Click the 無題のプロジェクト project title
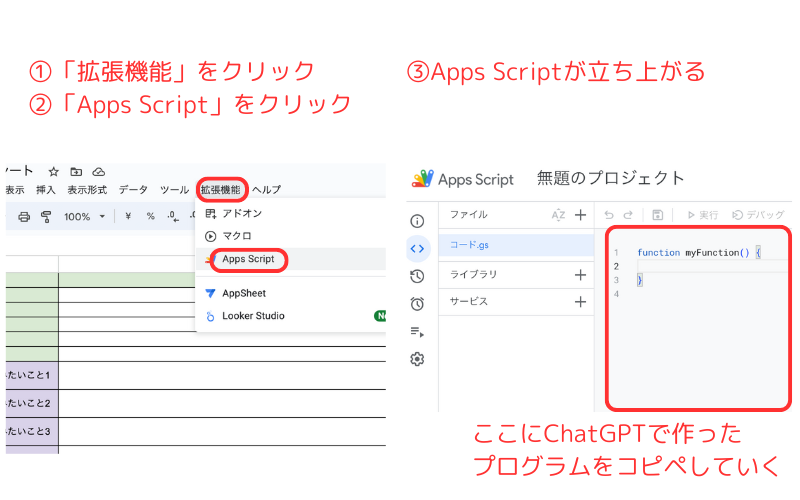Screen dimensions: 800x500 click(610, 178)
